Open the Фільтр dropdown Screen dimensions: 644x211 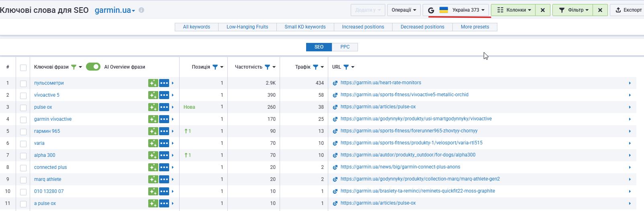[x=573, y=10]
